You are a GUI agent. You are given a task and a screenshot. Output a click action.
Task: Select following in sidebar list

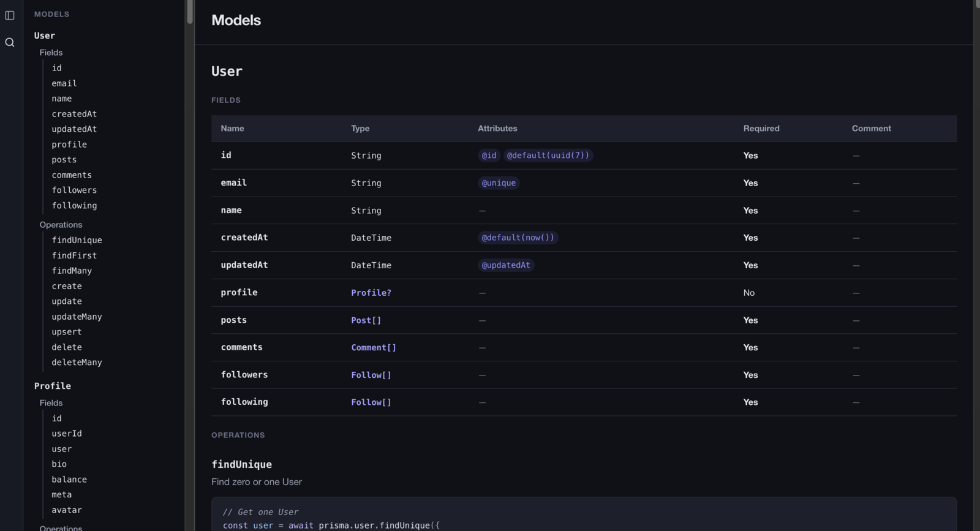pos(74,206)
